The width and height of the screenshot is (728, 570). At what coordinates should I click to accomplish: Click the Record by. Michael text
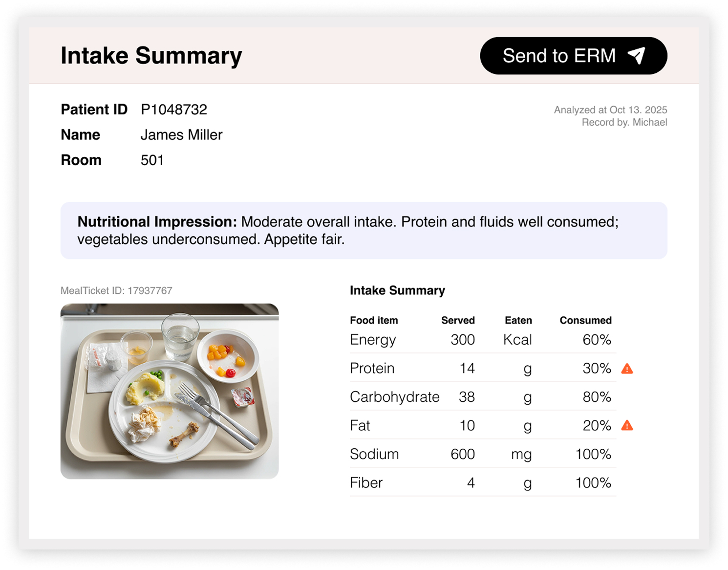click(x=624, y=122)
